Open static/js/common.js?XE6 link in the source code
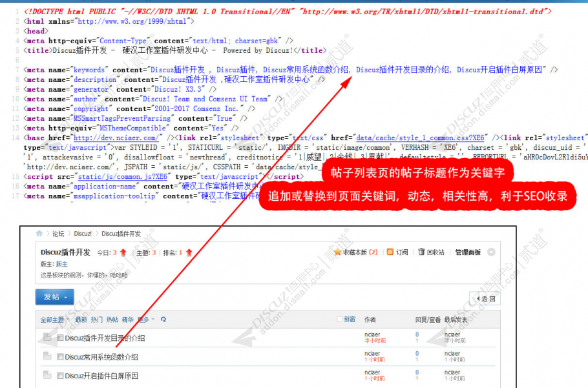 click(x=123, y=177)
